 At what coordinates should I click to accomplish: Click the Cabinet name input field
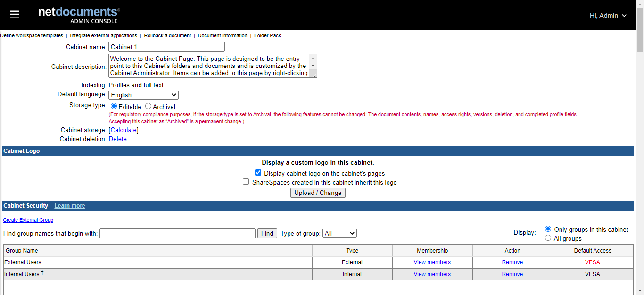pos(167,47)
